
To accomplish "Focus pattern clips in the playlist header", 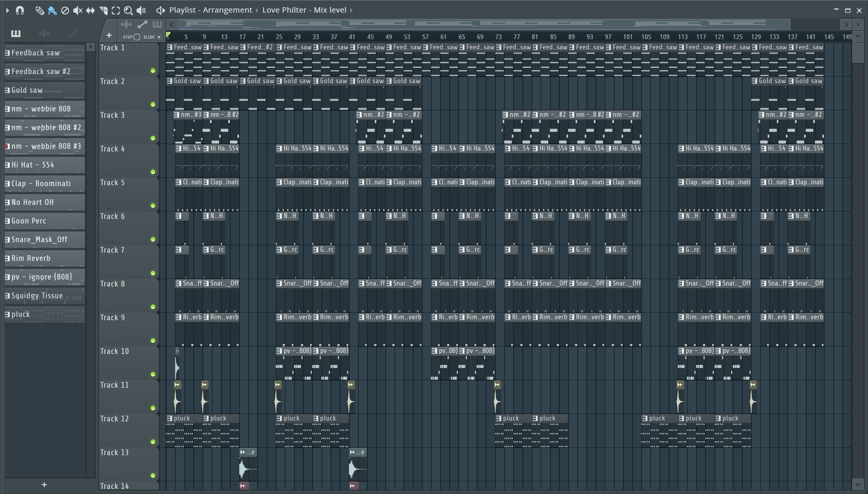I will pos(157,24).
